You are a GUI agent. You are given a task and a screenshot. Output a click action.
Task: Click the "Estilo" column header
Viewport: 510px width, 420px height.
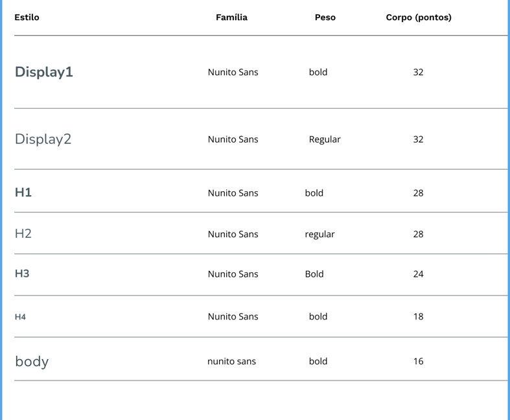[27, 17]
